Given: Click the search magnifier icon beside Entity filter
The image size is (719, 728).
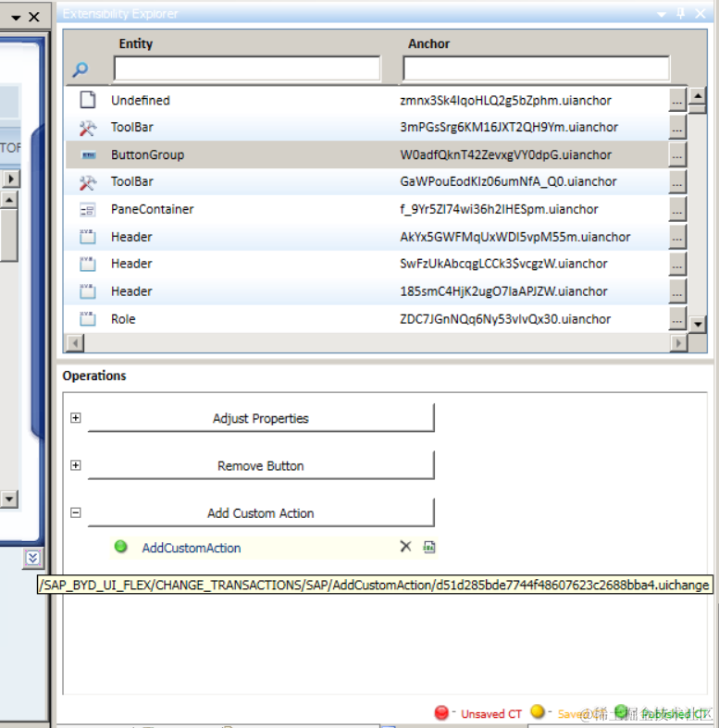Looking at the screenshot, I should click(x=81, y=69).
